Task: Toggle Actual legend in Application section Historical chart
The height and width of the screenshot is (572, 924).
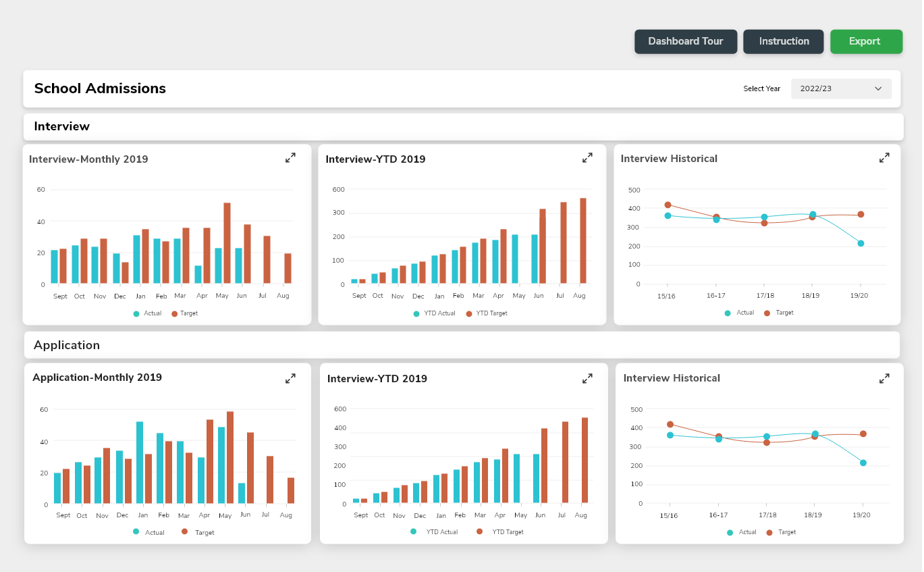Action: point(742,532)
